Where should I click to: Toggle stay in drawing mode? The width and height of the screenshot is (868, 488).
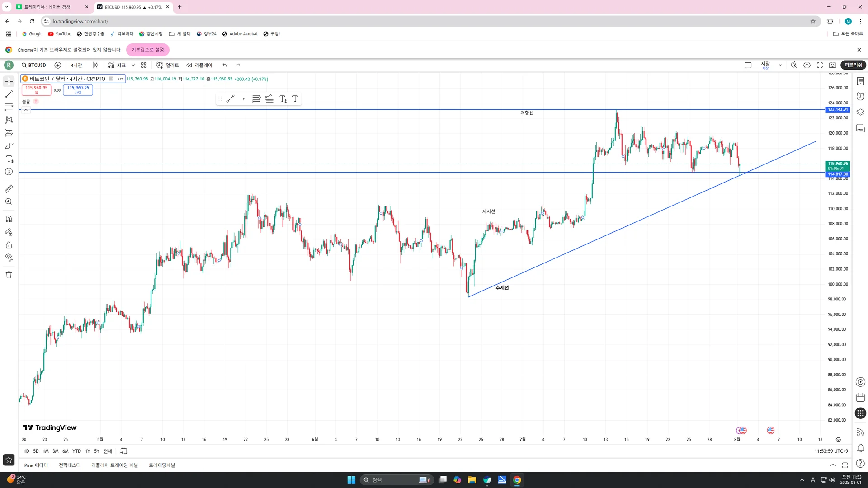click(9, 232)
